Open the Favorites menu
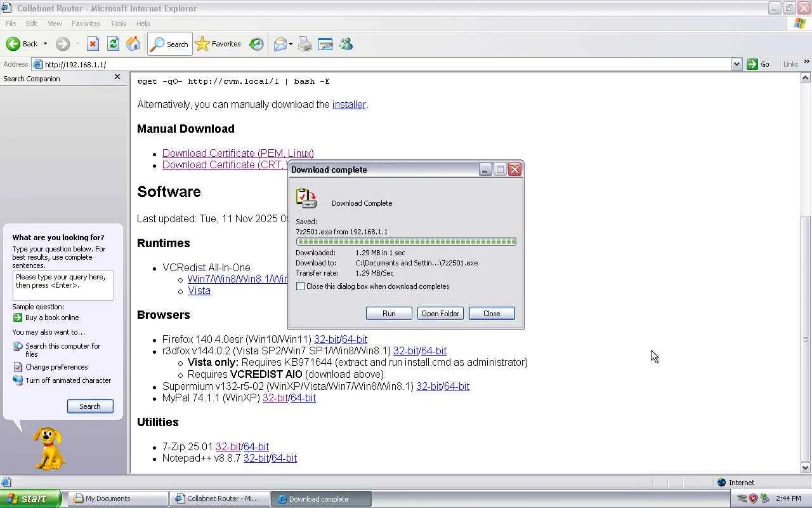The height and width of the screenshot is (508, 812). pos(86,23)
